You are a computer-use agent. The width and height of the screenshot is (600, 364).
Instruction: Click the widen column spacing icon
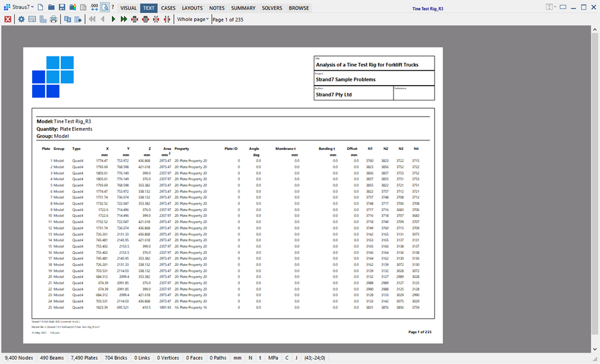167,19
